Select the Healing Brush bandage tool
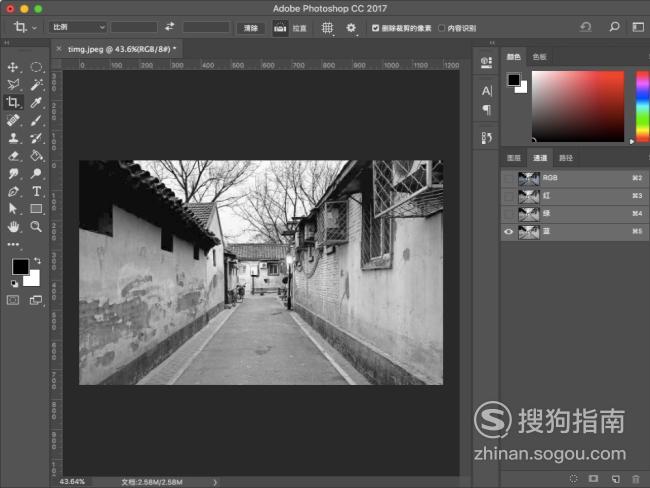The height and width of the screenshot is (488, 650). pyautogui.click(x=13, y=120)
